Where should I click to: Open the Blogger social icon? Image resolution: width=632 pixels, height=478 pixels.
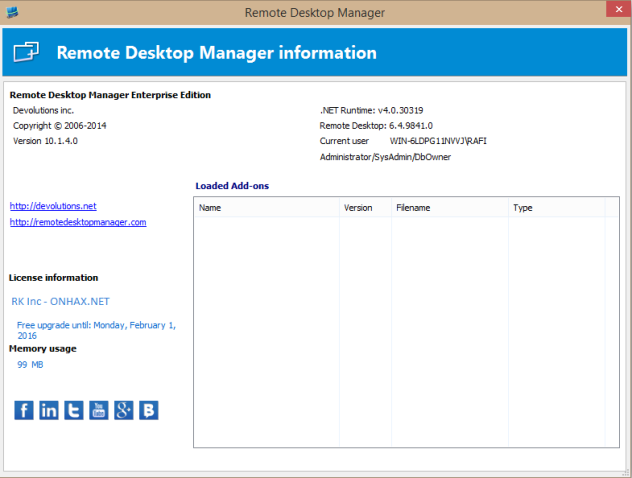[x=149, y=410]
